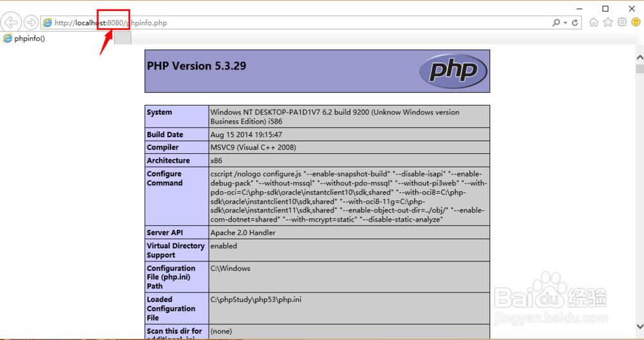Click 'Virtual Directory Support' row label
644x340 pixels.
(x=176, y=250)
